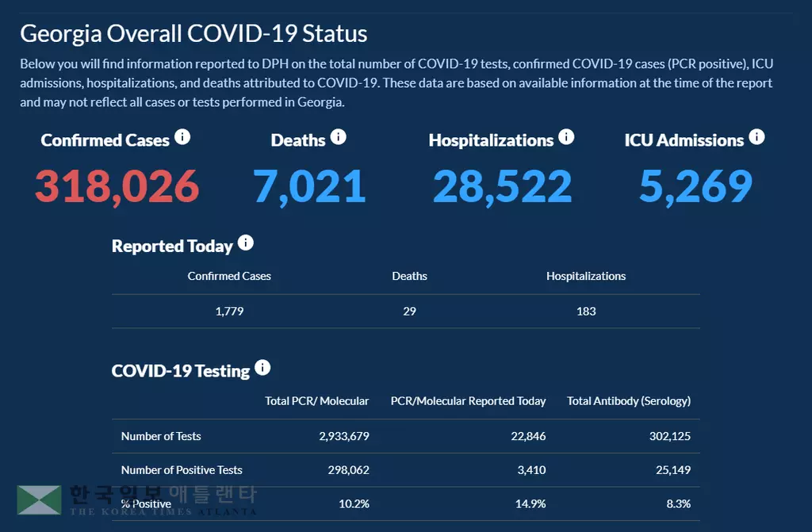Select the red 318,026 confirmed cases total
Screen dimensions: 812x532
tap(117, 186)
